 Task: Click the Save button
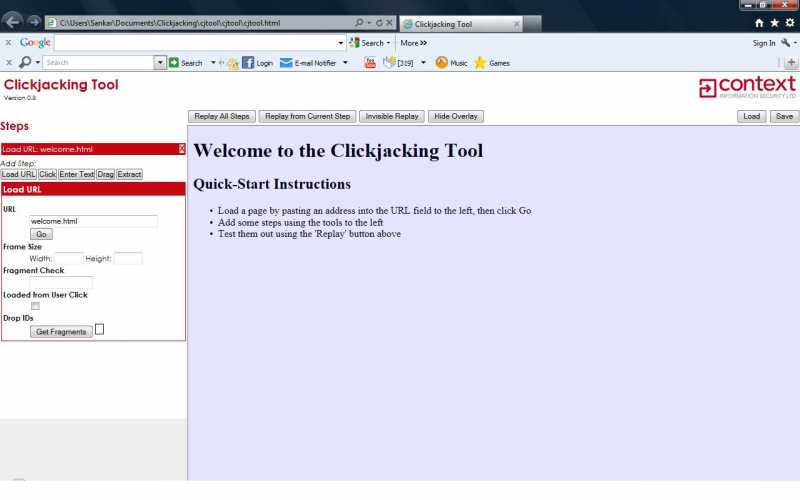(784, 116)
